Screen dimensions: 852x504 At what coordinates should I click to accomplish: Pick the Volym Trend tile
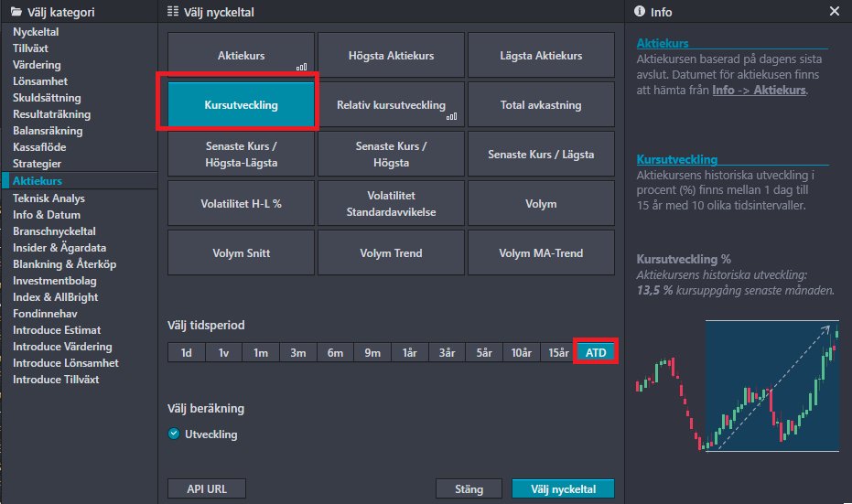click(x=391, y=252)
